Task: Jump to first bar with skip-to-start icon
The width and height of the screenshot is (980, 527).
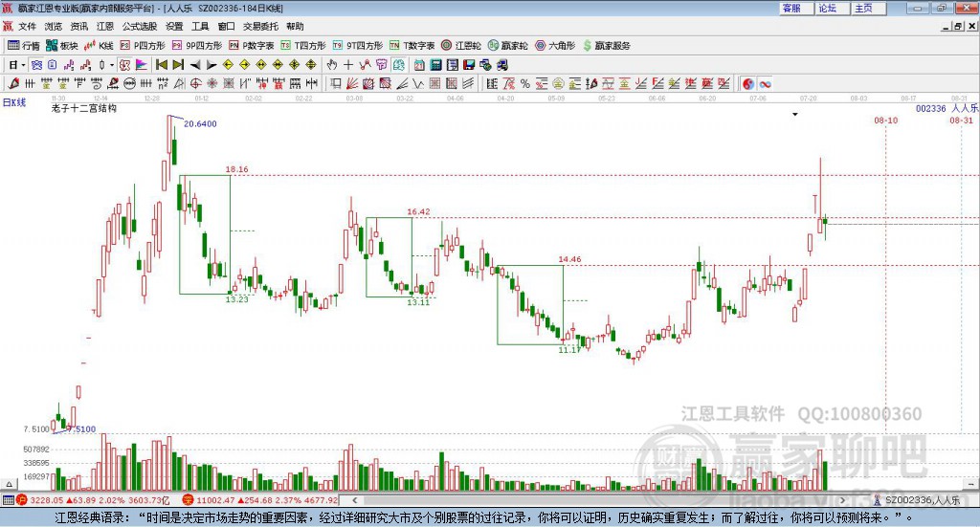Action: click(x=161, y=65)
